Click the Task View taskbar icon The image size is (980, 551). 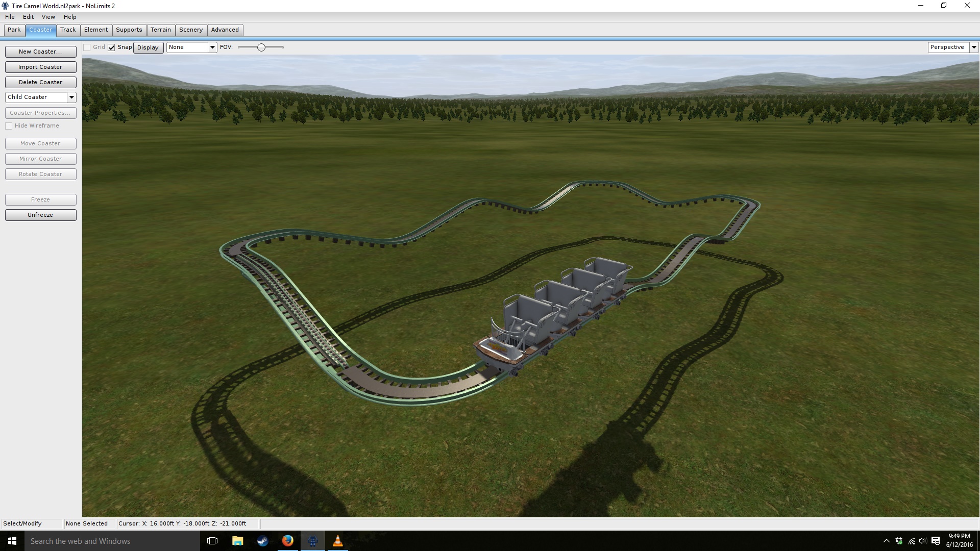point(212,541)
